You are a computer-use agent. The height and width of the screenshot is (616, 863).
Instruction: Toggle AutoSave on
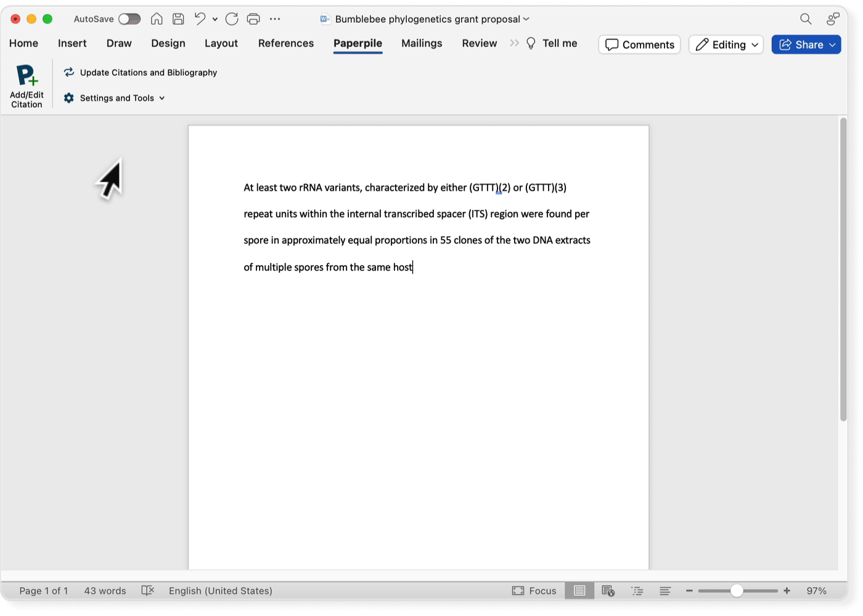pyautogui.click(x=129, y=18)
